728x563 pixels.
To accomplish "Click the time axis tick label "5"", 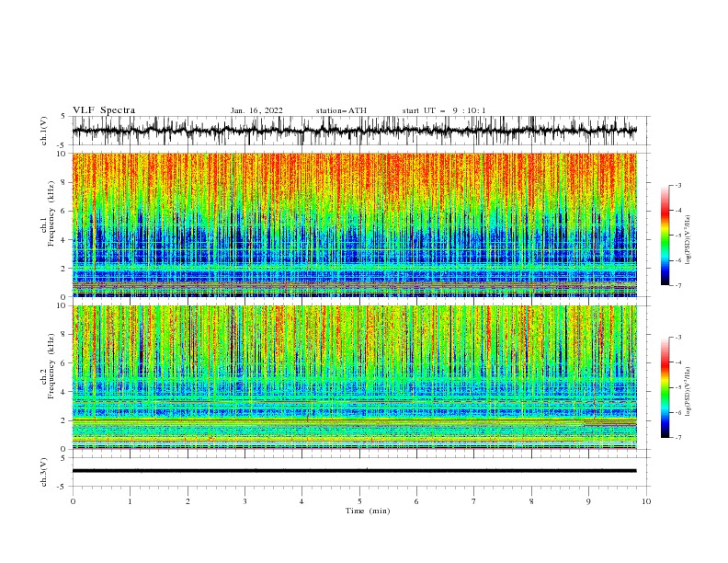I will pos(359,501).
